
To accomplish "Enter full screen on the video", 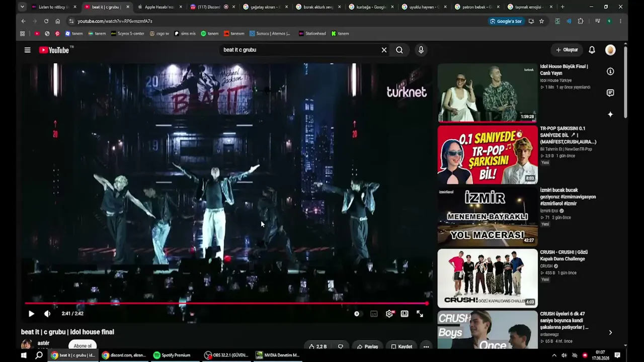I will tap(420, 314).
